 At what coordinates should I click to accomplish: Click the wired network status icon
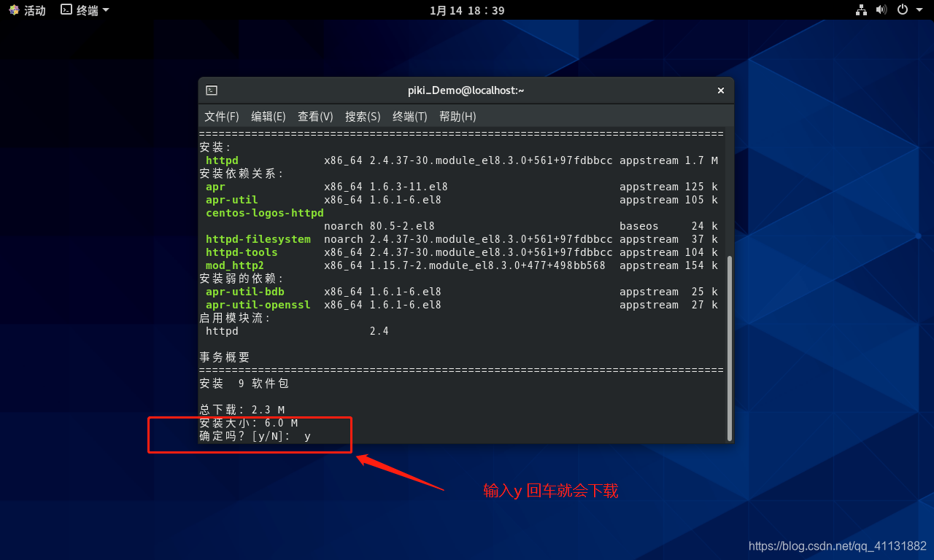point(861,10)
